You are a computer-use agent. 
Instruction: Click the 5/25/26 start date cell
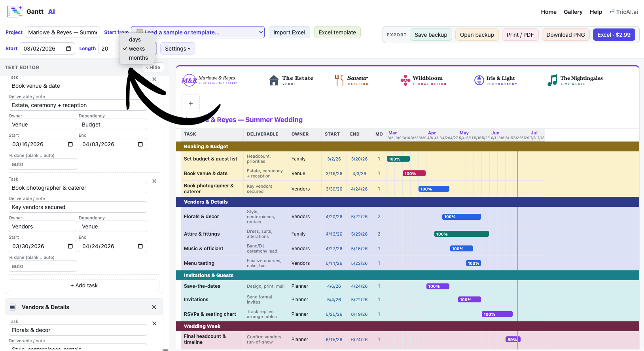point(334,314)
